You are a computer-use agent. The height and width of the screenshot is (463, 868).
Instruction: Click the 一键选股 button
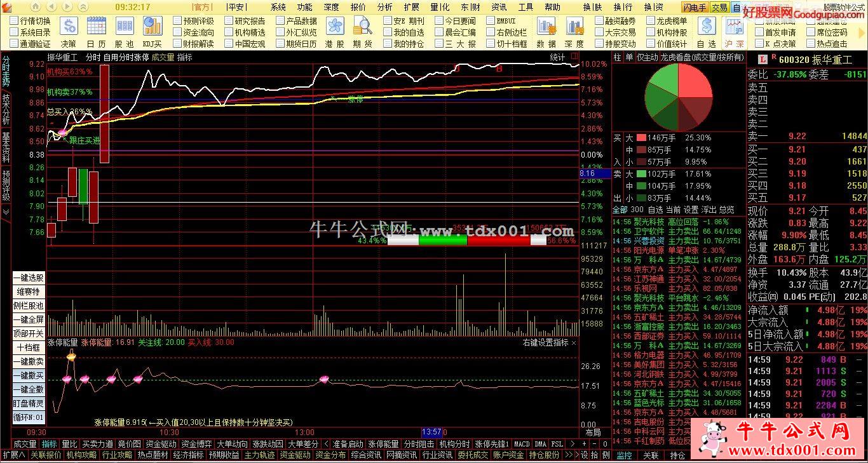[x=29, y=278]
